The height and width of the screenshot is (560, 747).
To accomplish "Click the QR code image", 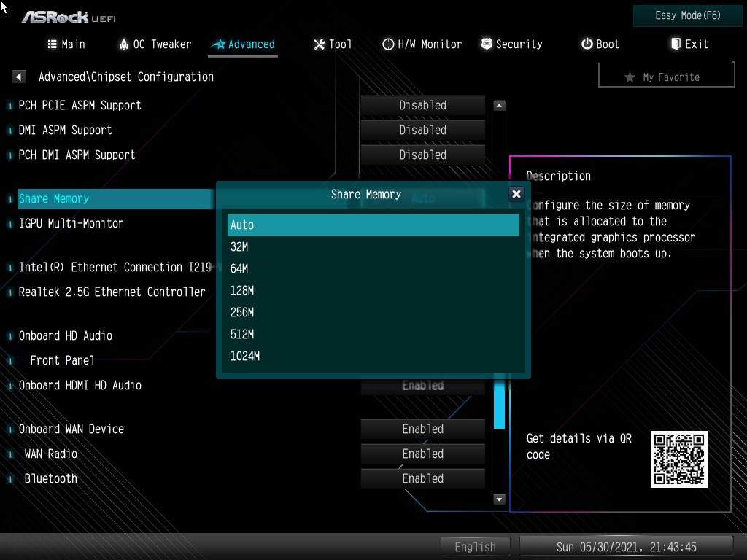I will coord(678,459).
